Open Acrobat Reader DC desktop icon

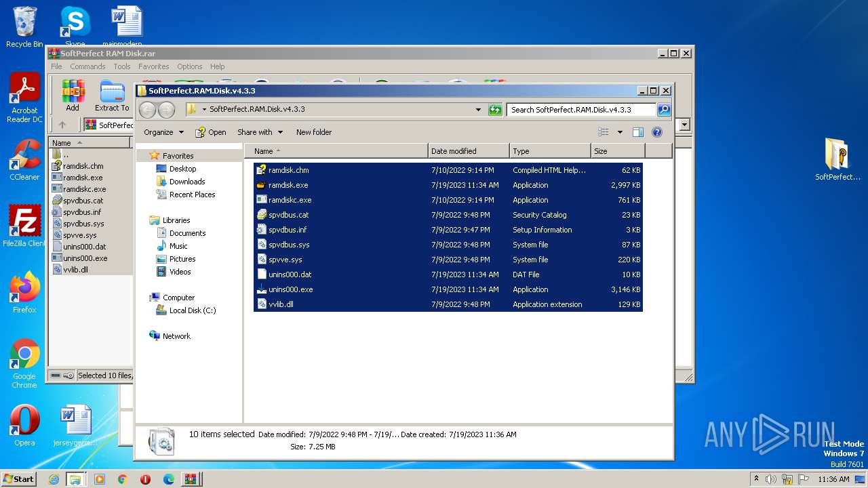24,98
